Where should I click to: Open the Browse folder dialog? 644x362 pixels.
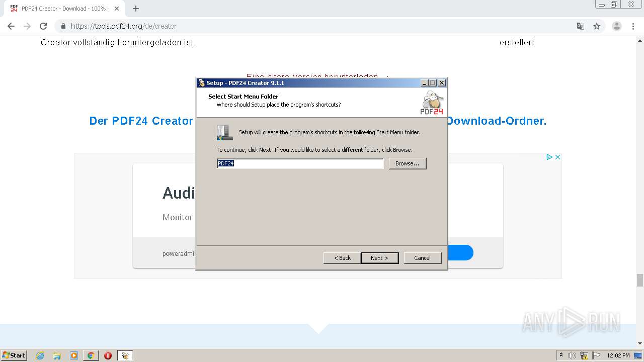point(407,163)
